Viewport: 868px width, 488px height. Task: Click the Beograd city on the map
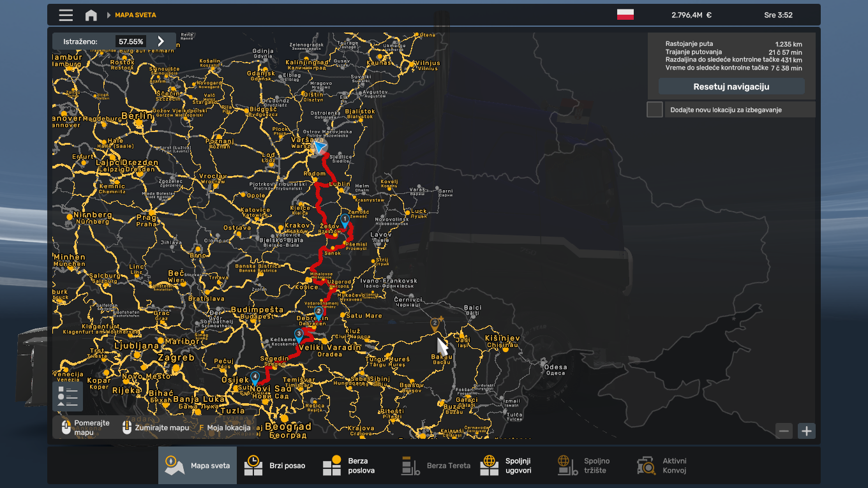point(288,426)
